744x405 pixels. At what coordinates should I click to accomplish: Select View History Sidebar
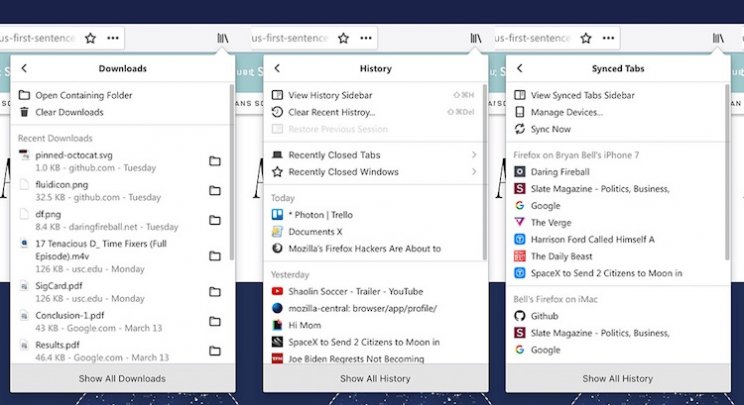point(373,95)
